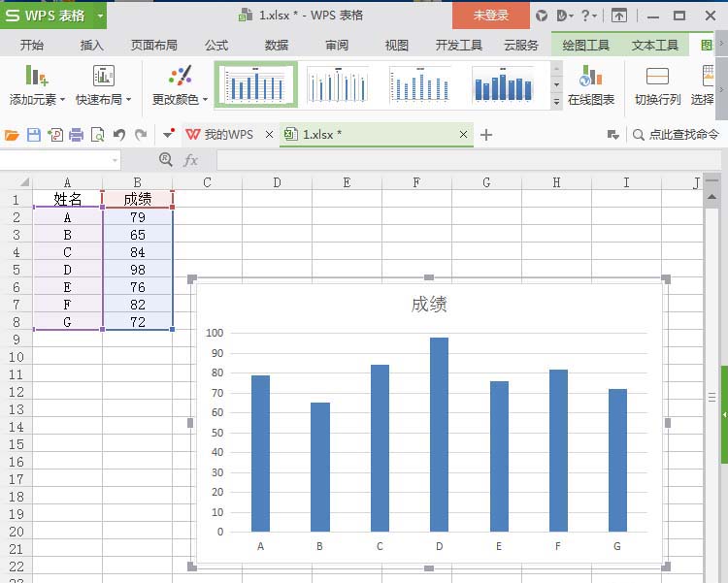The width and height of the screenshot is (728, 583).
Task: Open the 视图 ribbon tab
Action: pos(396,45)
